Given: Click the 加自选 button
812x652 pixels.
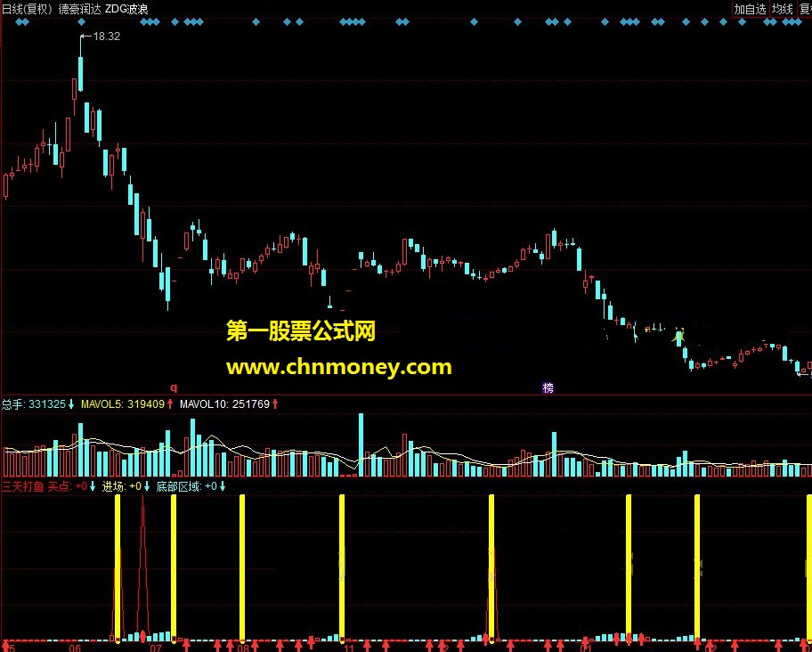Looking at the screenshot, I should 750,9.
